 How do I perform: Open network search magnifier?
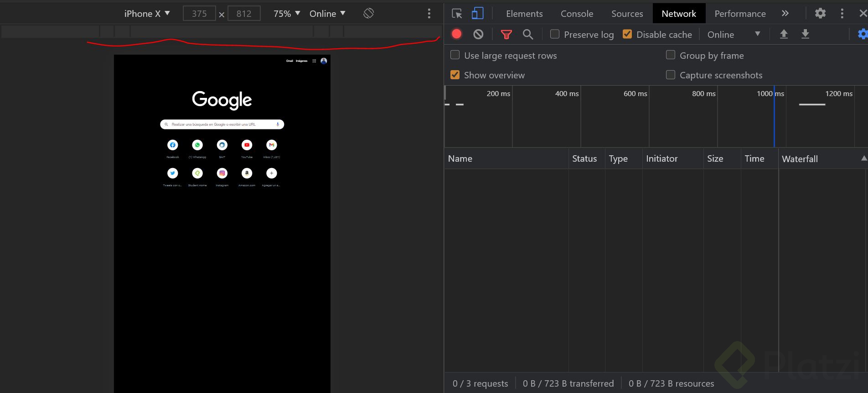tap(528, 34)
